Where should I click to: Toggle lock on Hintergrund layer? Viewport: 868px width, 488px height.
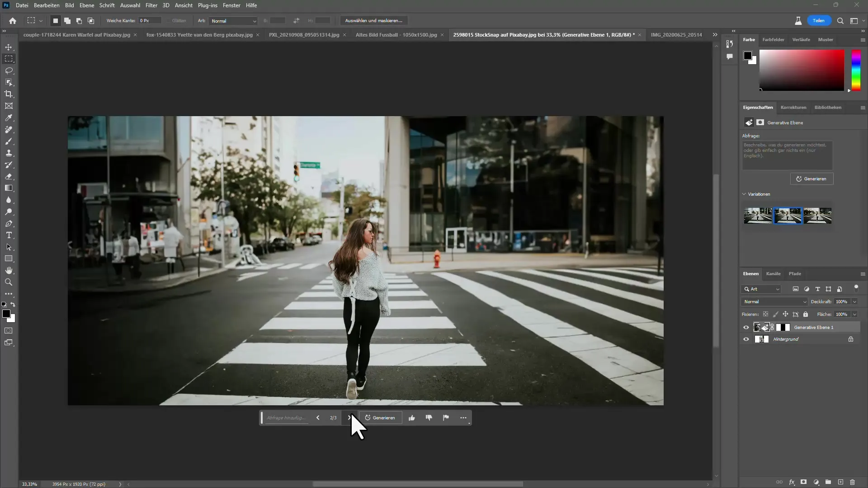point(851,339)
